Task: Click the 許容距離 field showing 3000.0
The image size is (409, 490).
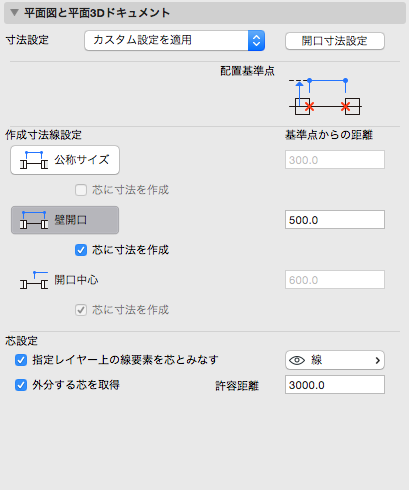Action: point(335,385)
